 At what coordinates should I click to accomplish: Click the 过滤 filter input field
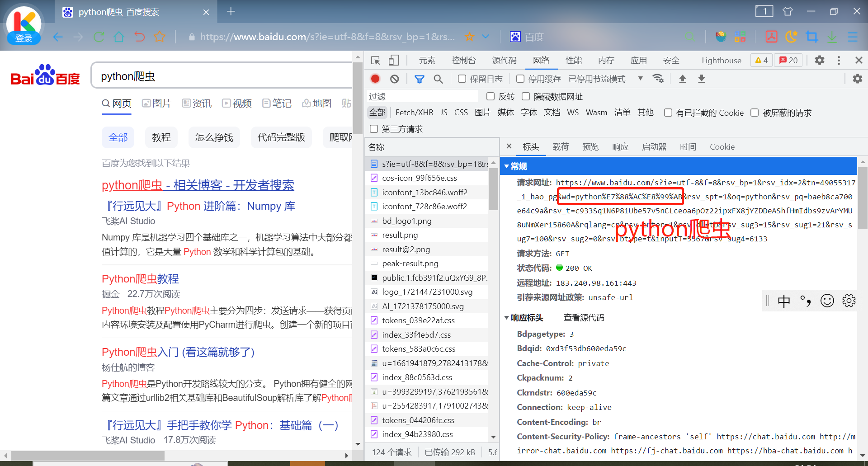pos(422,96)
